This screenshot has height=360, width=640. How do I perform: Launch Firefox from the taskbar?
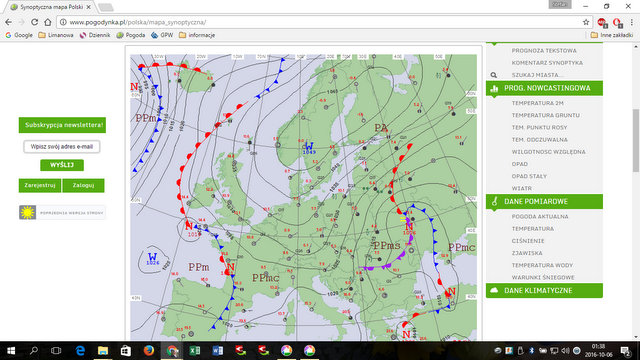[149, 351]
